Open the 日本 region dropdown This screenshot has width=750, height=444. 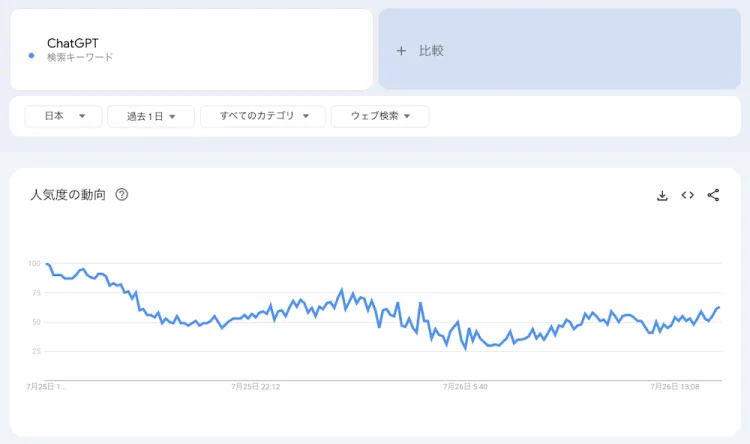tap(63, 116)
